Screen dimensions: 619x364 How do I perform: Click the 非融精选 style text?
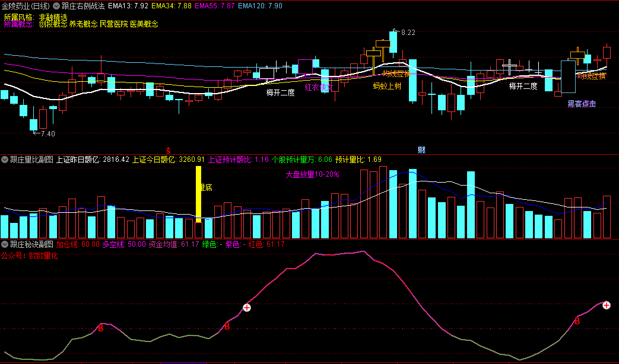coord(53,17)
